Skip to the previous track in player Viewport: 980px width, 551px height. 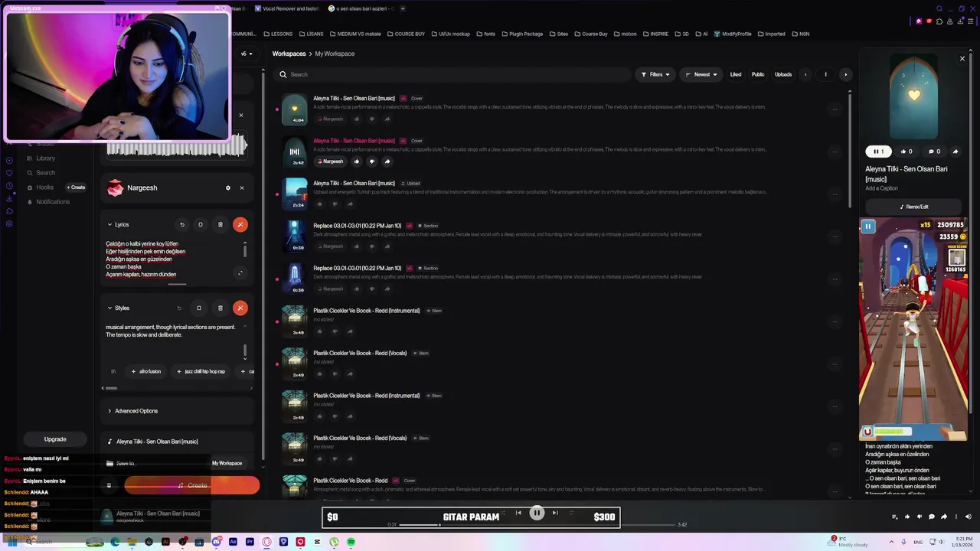coord(518,513)
